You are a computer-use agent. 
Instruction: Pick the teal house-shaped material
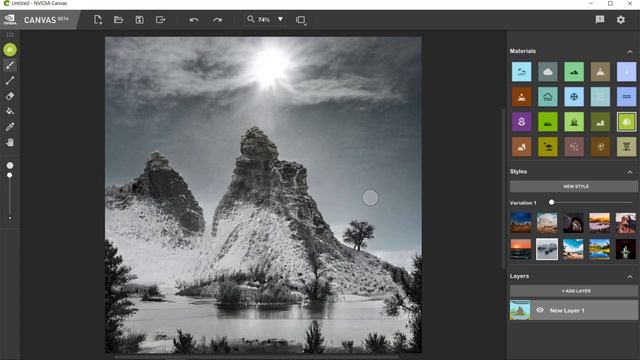pos(548,97)
